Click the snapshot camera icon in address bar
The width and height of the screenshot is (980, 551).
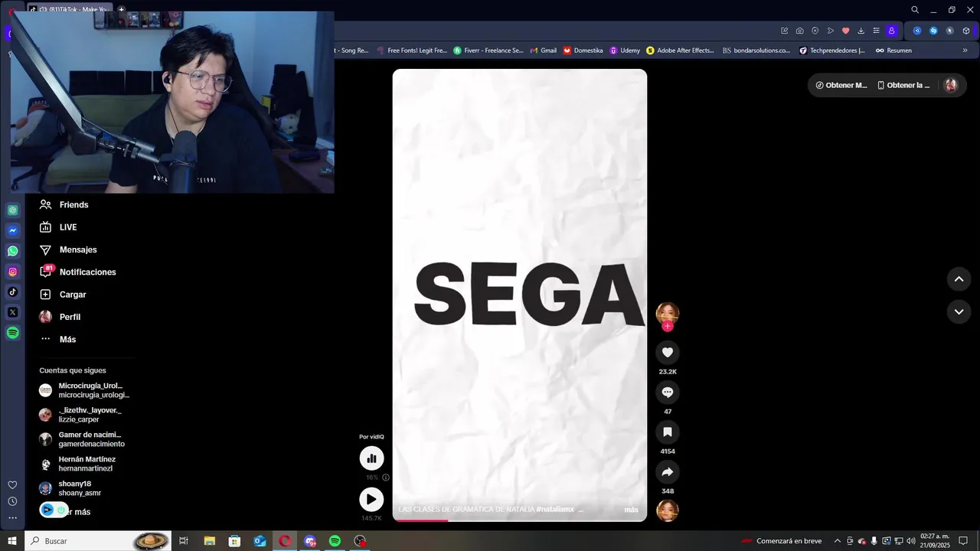799,31
